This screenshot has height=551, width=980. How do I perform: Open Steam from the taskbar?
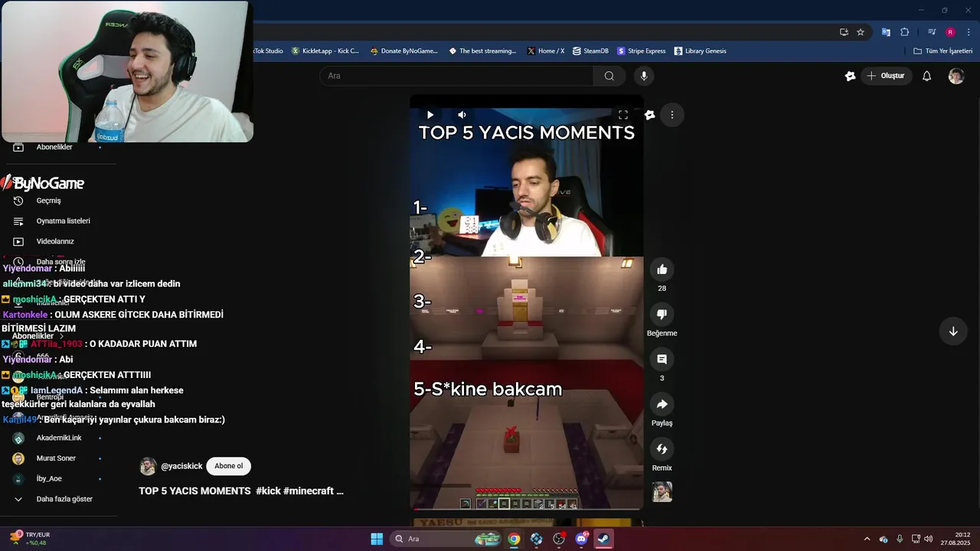click(604, 539)
